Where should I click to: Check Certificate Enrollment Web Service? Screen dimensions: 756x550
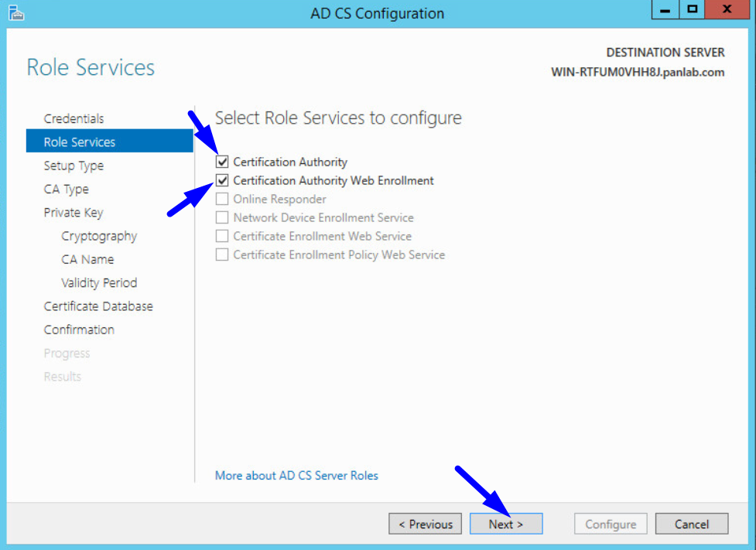click(222, 236)
